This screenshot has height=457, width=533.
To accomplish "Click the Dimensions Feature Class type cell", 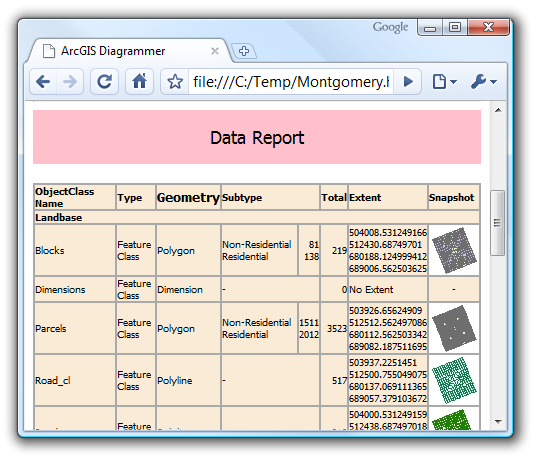I will tap(136, 289).
